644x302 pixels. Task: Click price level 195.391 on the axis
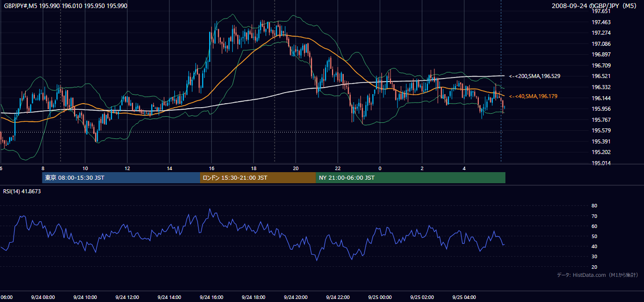click(x=601, y=141)
